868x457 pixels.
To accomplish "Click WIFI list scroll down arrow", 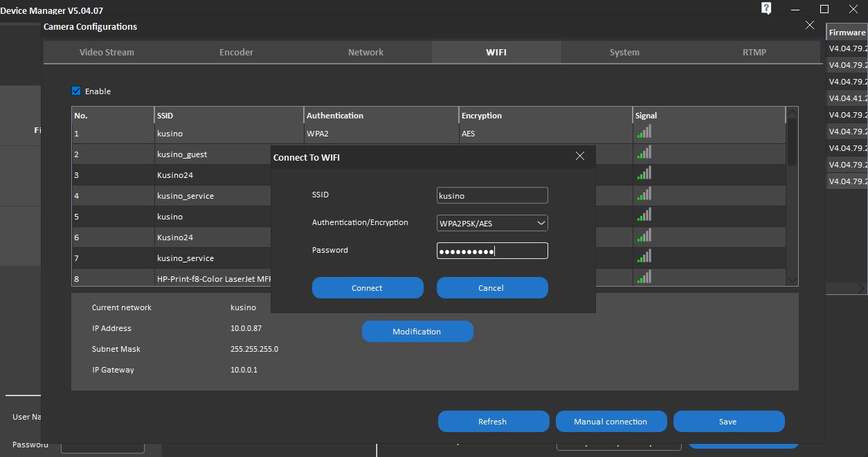I will coord(793,280).
